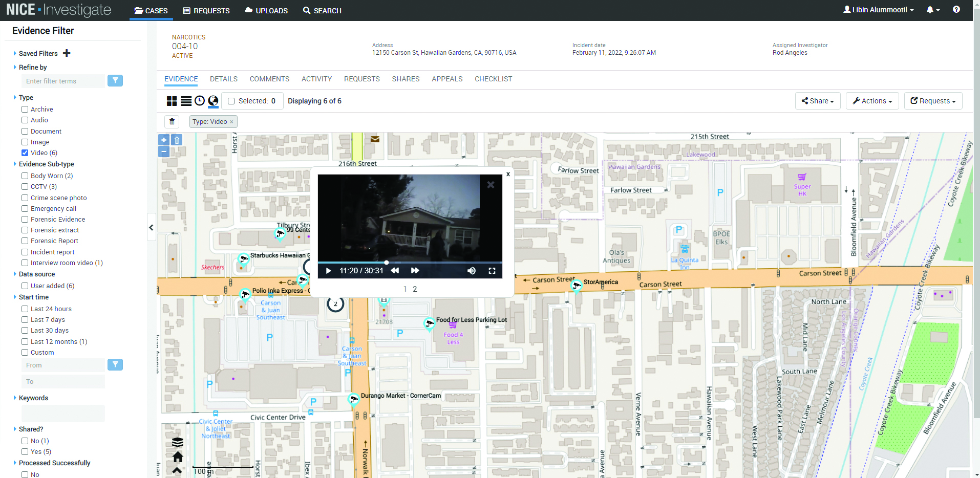Add a new Saved Filter
This screenshot has height=478, width=980.
pos(67,53)
